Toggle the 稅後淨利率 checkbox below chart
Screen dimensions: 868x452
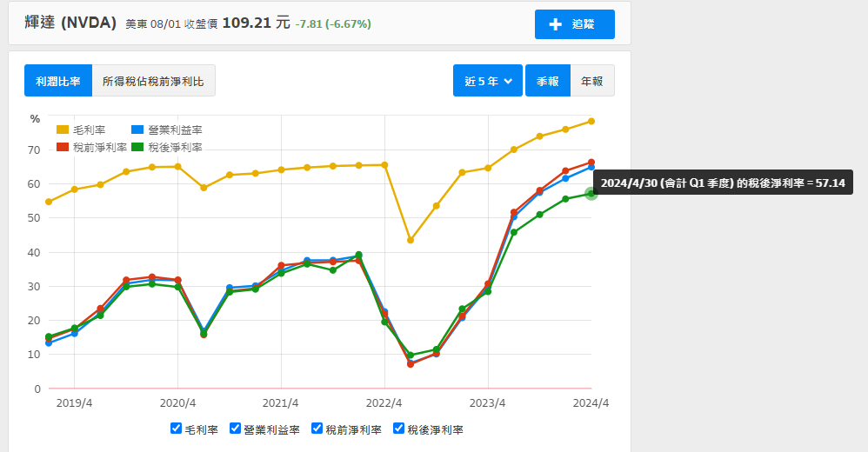pyautogui.click(x=399, y=429)
